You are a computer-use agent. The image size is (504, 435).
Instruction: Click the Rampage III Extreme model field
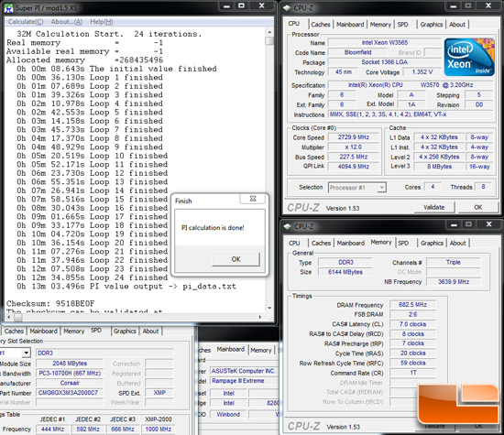point(244,381)
